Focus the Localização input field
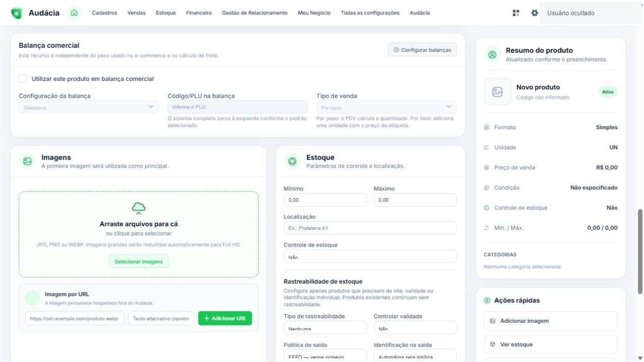Screen dimensions: 644x362 tap(370, 228)
